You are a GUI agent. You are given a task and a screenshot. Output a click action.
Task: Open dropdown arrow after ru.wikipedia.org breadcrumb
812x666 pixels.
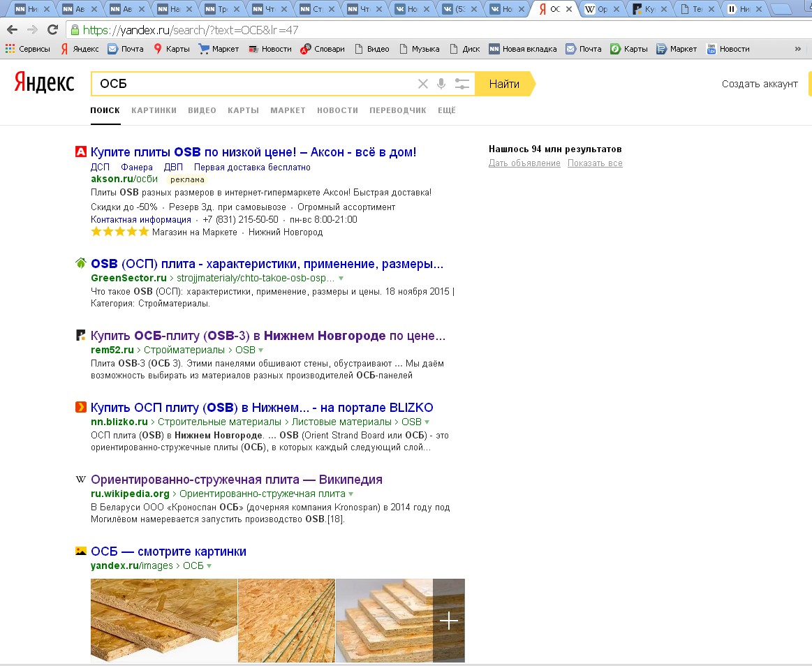pos(351,494)
